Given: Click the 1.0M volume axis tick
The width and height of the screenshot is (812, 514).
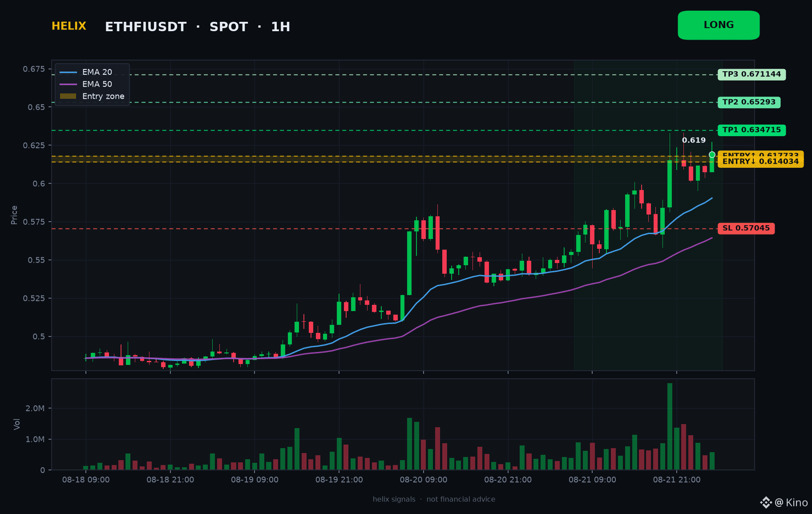Looking at the screenshot, I should click(35, 439).
